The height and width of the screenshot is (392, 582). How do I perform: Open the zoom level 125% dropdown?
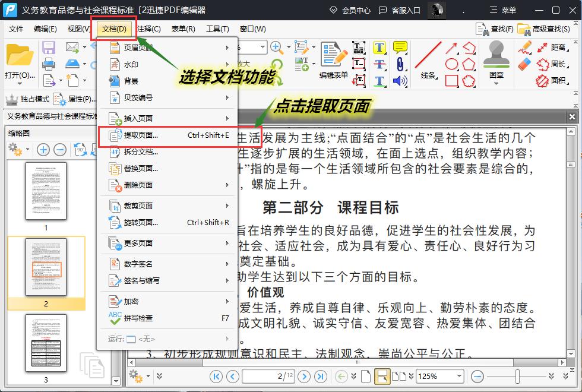coord(459,375)
